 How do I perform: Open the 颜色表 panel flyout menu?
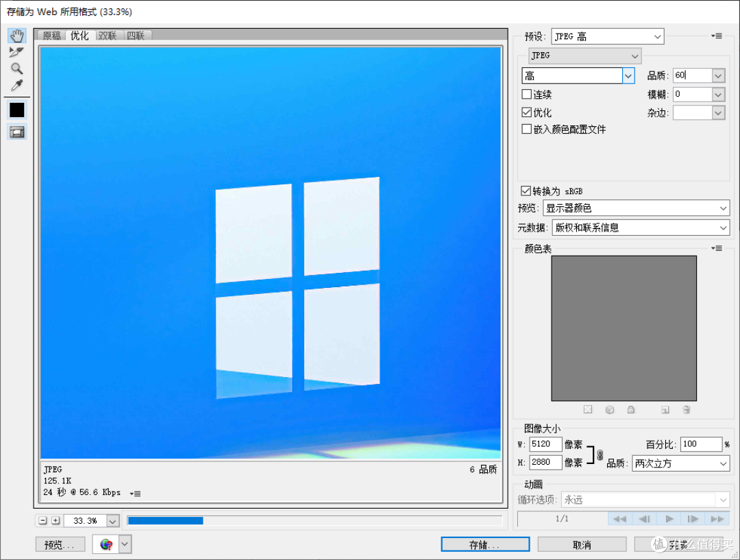coord(717,248)
